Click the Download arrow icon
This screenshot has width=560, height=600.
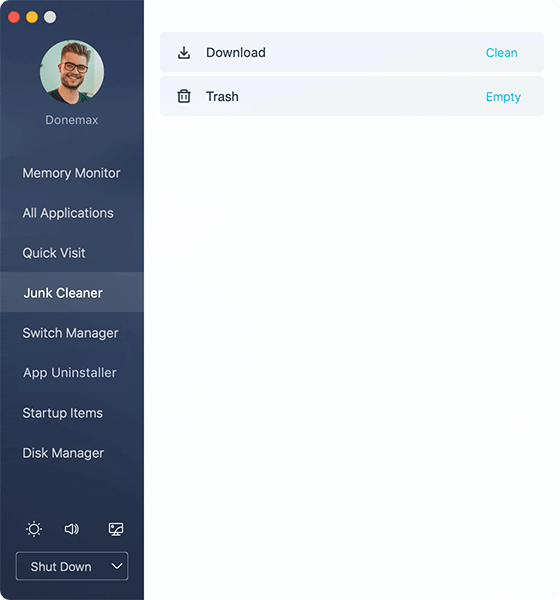[184, 53]
